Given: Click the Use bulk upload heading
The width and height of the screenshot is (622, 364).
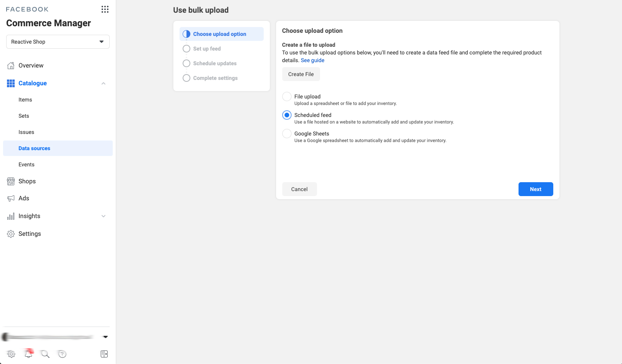Looking at the screenshot, I should (x=201, y=10).
